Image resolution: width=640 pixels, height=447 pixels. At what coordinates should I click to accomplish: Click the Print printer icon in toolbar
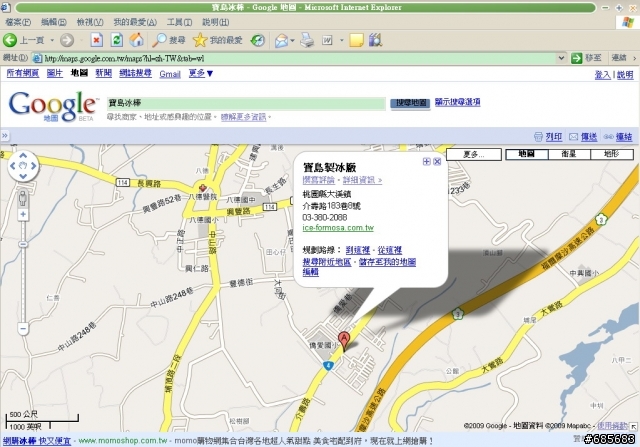coord(307,40)
